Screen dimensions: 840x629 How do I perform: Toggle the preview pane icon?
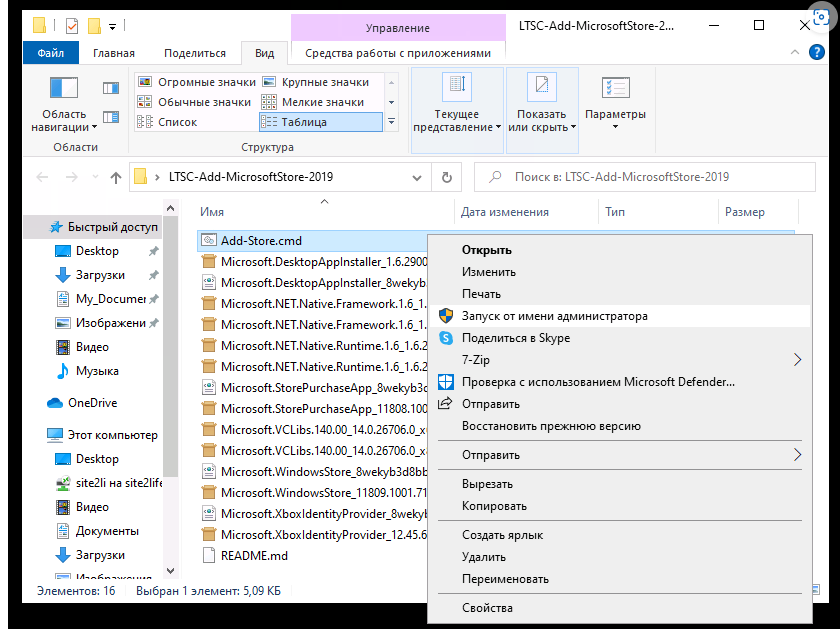(x=111, y=88)
